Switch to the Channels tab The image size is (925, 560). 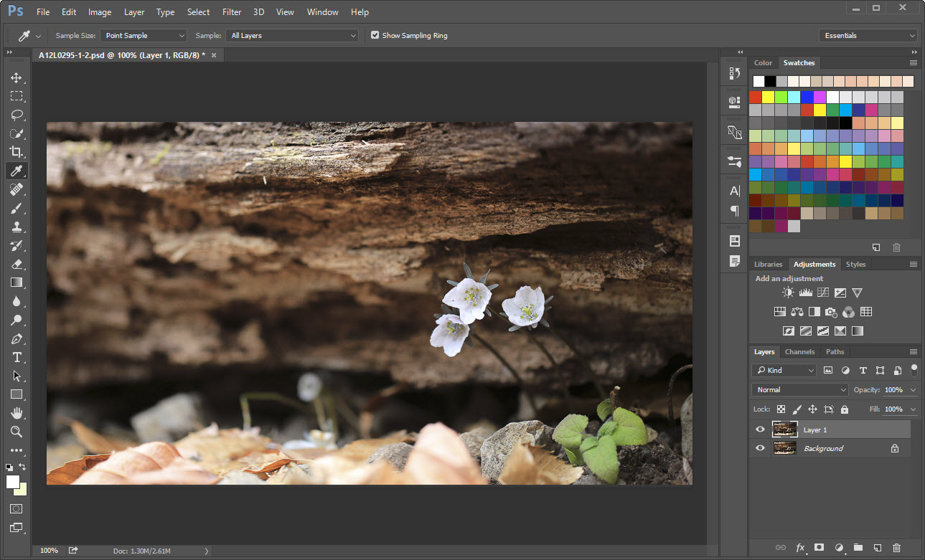pyautogui.click(x=799, y=351)
